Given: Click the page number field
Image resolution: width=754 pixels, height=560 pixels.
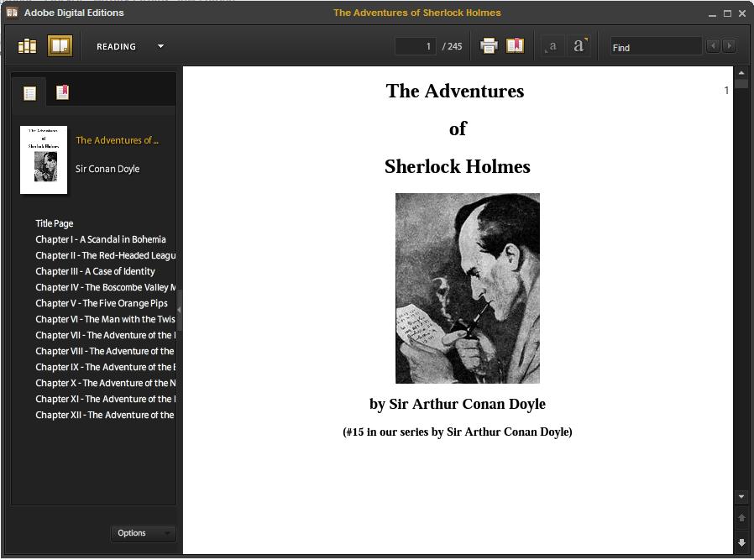Looking at the screenshot, I should pyautogui.click(x=415, y=47).
